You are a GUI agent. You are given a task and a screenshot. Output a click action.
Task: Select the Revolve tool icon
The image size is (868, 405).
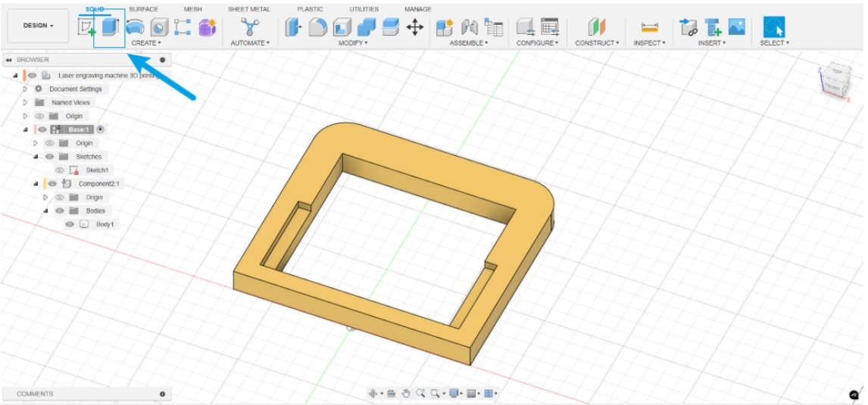pyautogui.click(x=135, y=26)
